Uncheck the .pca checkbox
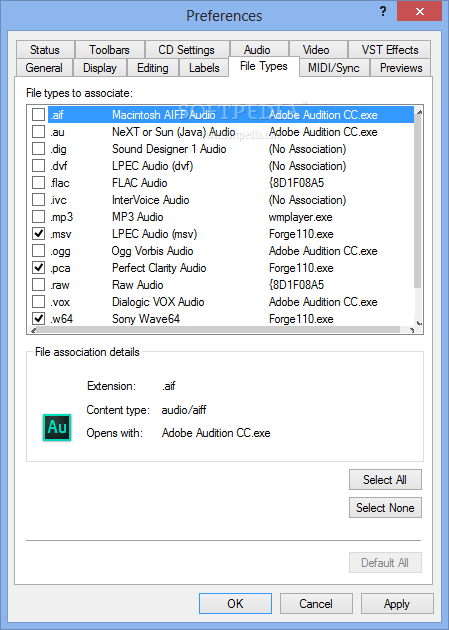Screen dimensions: 449x630 [39, 268]
